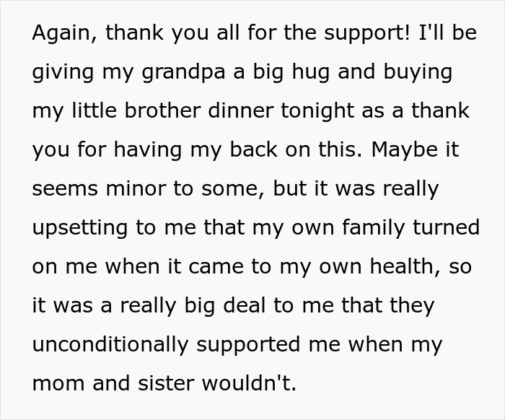This screenshot has width=505, height=420.
Task: Click the word "minor" in the fifth line
Action: (136, 189)
